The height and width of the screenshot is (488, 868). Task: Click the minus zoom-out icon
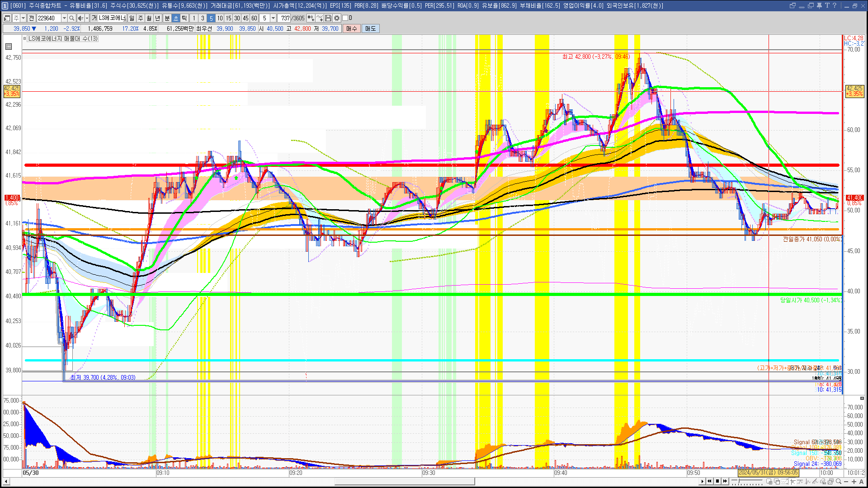[846, 481]
